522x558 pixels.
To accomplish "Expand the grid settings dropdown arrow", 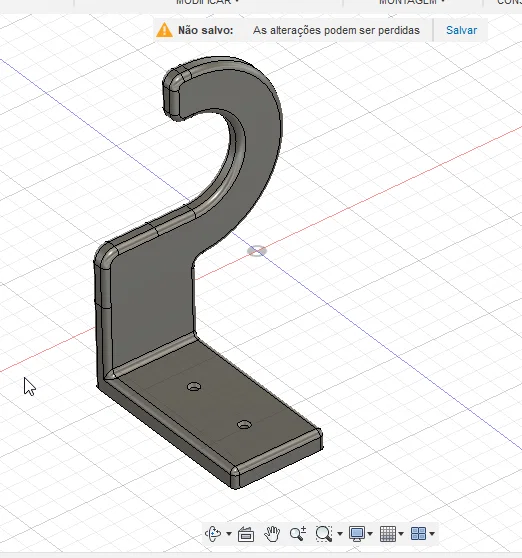I will click(x=401, y=534).
